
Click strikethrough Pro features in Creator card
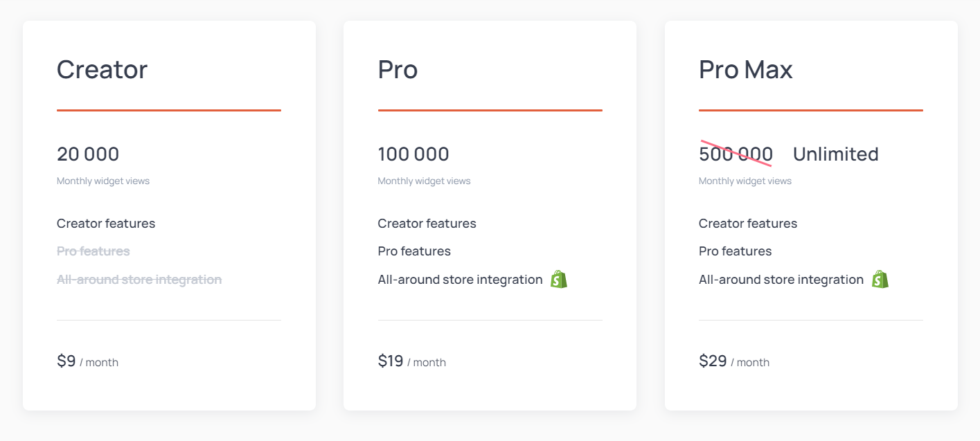click(93, 251)
